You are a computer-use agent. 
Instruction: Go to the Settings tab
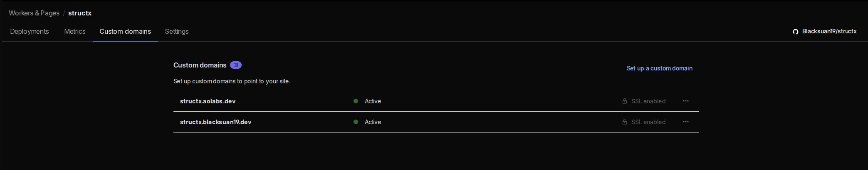coord(177,32)
